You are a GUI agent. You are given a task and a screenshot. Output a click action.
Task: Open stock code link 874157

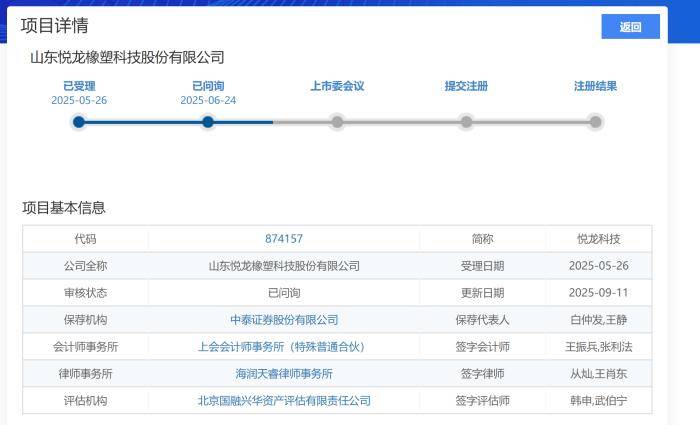point(284,239)
